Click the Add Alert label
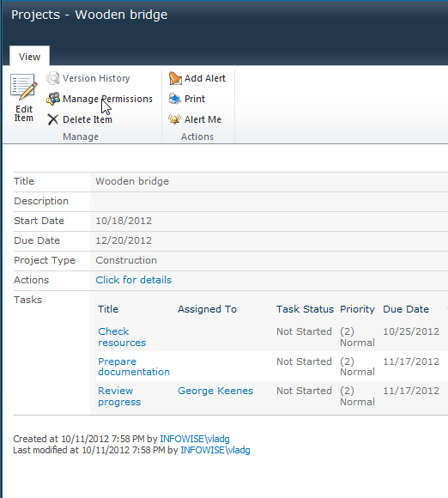This screenshot has height=498, width=448. 205,78
